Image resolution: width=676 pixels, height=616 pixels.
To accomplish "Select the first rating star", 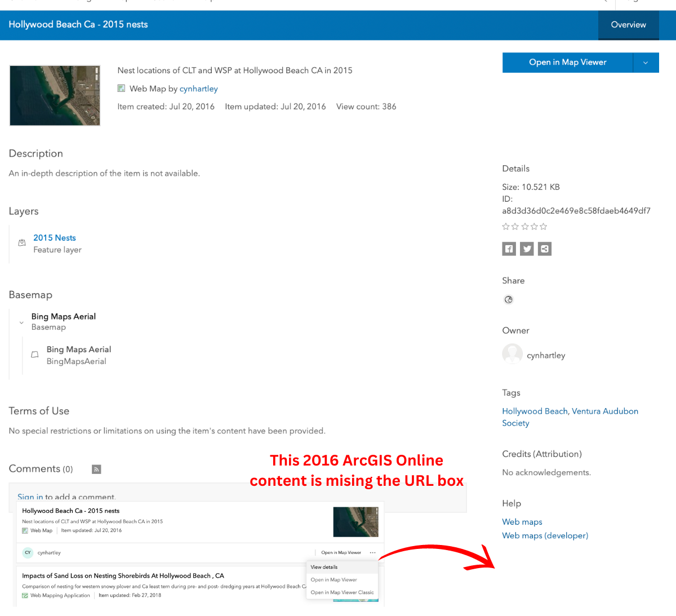I will coord(505,227).
